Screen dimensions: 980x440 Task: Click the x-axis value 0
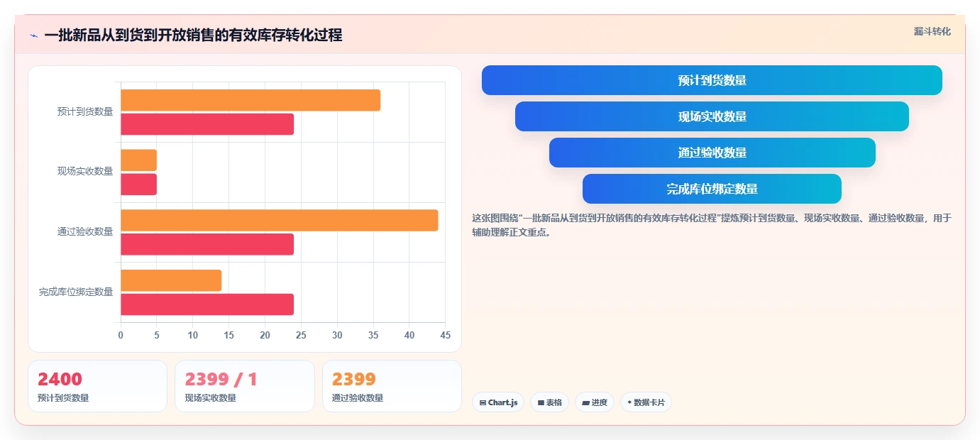tap(121, 335)
